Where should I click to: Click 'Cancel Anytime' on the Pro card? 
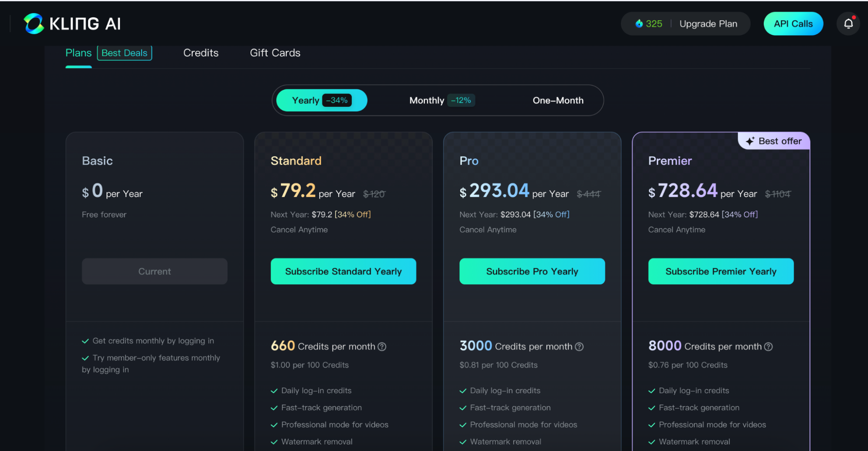pos(488,230)
